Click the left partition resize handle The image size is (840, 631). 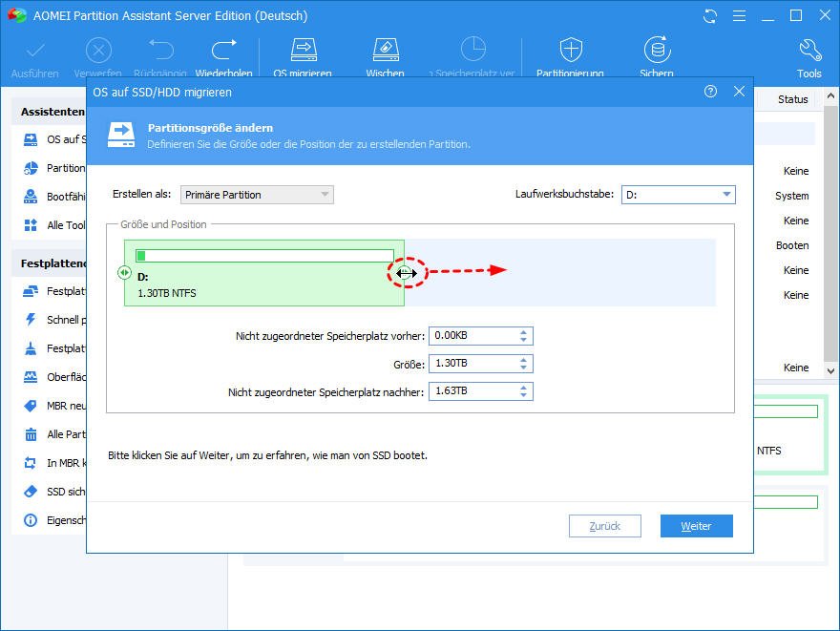tap(124, 273)
